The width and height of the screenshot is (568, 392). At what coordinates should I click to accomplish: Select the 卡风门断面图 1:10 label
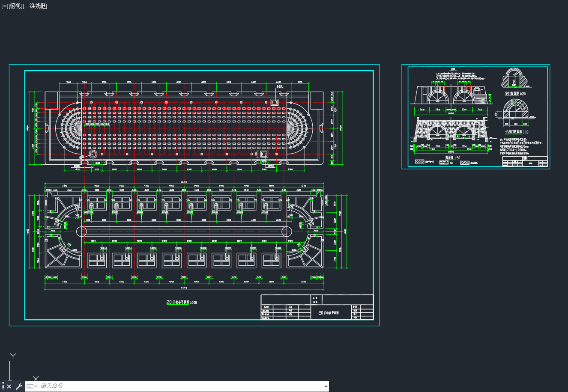point(517,132)
